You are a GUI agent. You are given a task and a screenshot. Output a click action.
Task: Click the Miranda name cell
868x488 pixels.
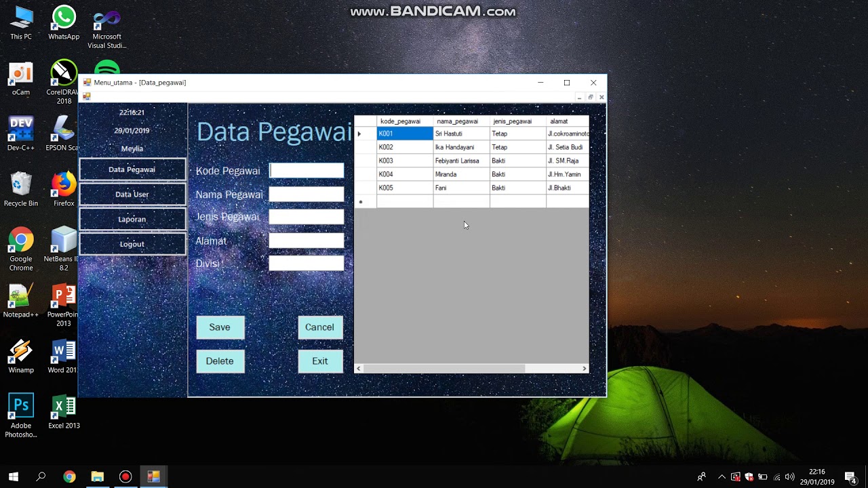(x=461, y=174)
